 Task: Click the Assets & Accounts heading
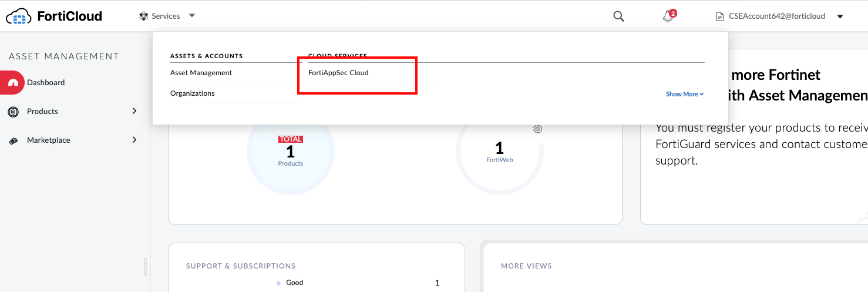[207, 56]
